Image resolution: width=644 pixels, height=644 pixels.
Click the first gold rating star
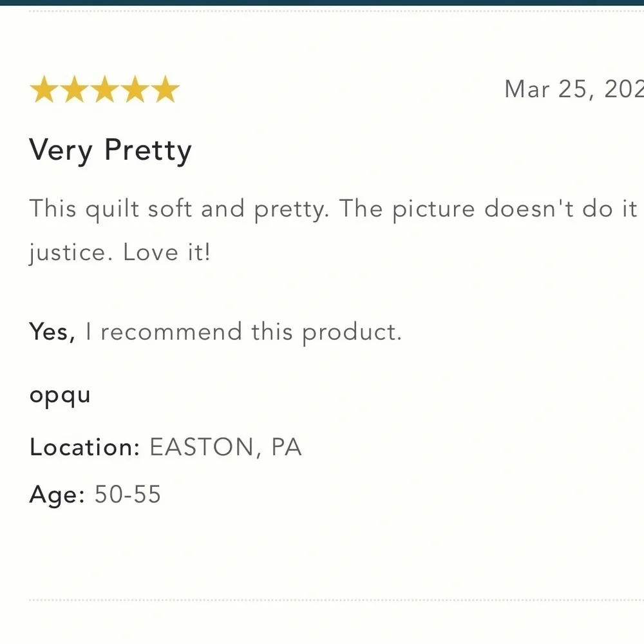pyautogui.click(x=44, y=89)
